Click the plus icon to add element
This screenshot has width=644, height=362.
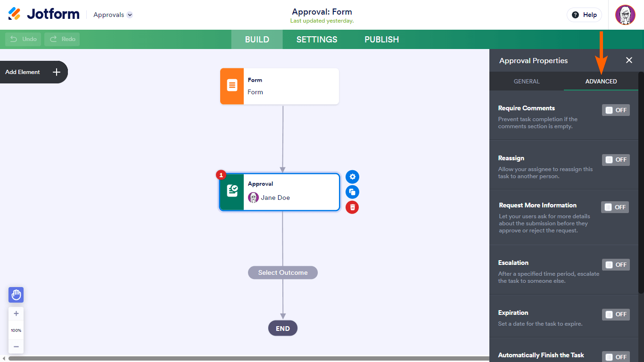(x=57, y=72)
